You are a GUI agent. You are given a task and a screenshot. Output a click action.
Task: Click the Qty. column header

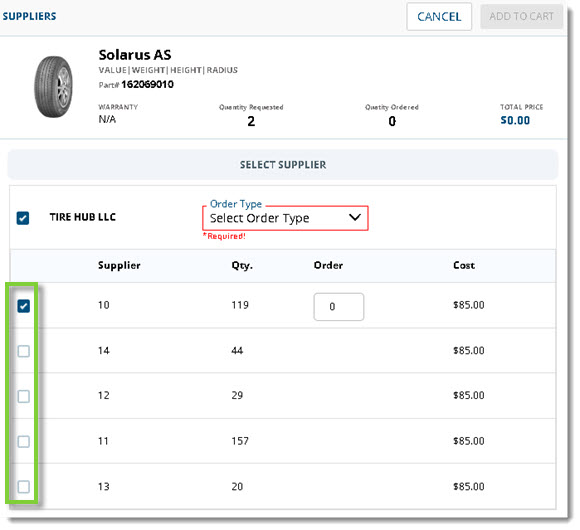(x=242, y=265)
